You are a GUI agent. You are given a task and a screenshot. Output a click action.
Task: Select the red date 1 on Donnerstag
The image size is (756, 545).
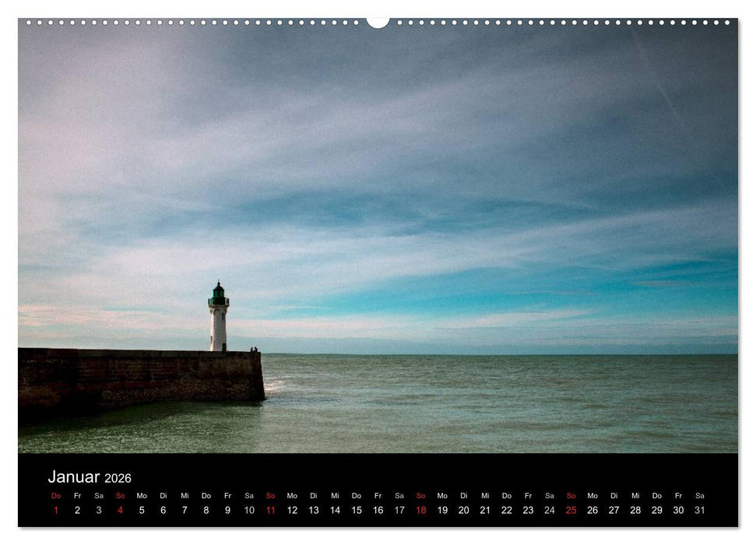(55, 508)
